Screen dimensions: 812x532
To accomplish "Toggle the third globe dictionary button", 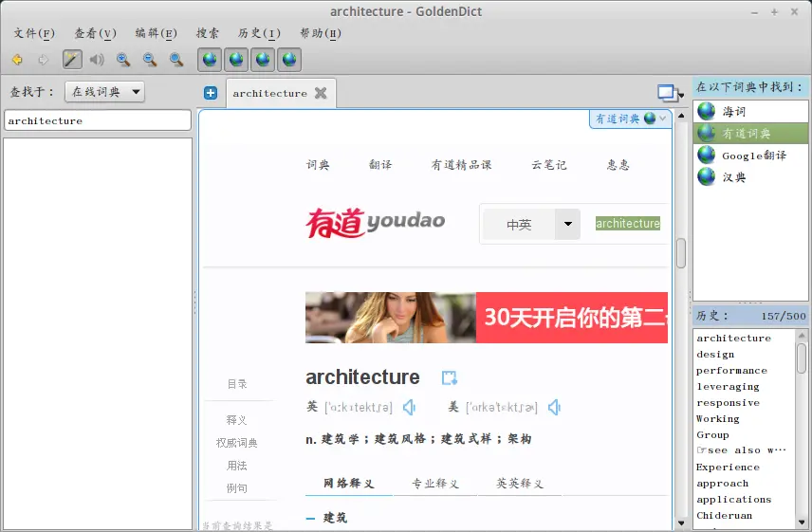I will (263, 60).
